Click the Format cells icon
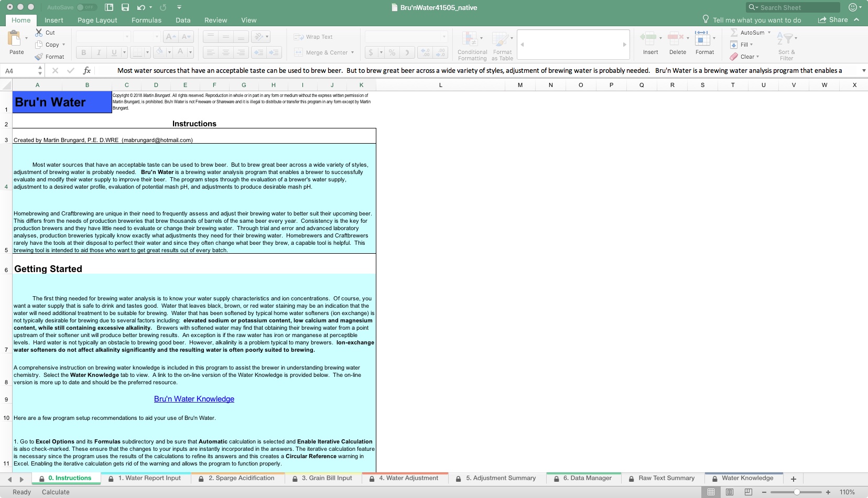 (x=702, y=38)
